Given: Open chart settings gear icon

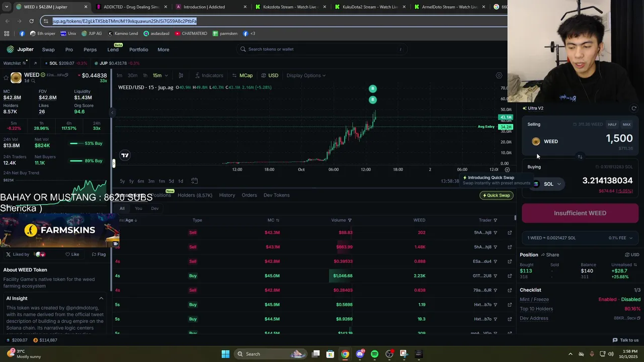Looking at the screenshot, I should coord(499,75).
